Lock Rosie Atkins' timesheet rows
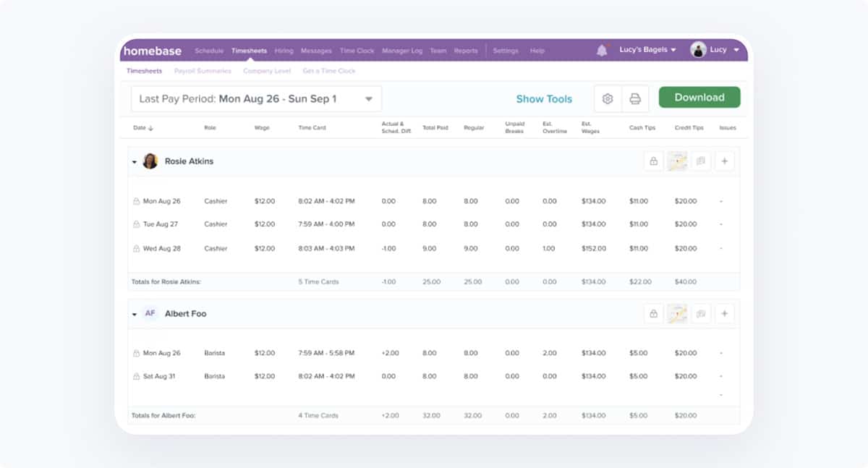This screenshot has height=468, width=868. click(653, 161)
